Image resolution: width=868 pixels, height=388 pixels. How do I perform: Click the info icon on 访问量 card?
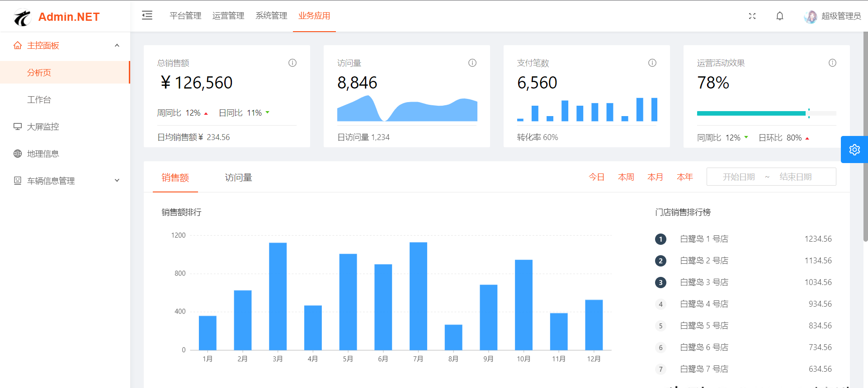pos(472,63)
